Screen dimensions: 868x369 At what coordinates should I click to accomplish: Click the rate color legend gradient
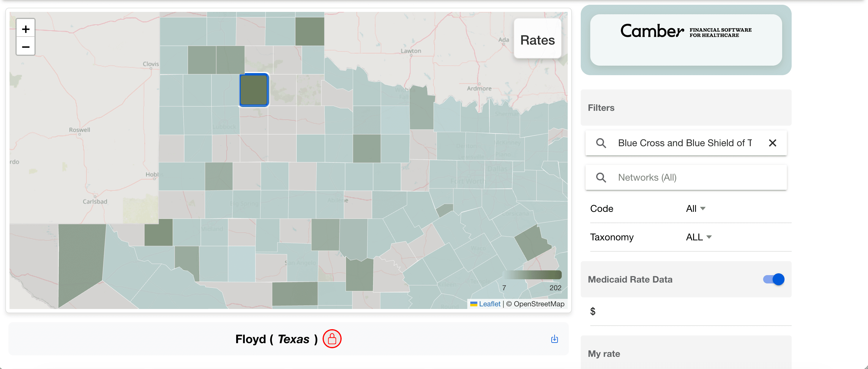[532, 275]
